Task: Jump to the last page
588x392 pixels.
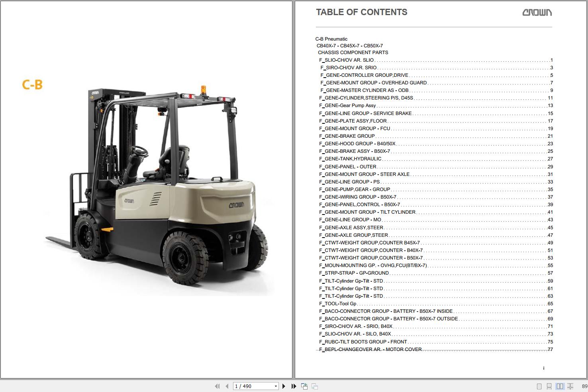Action: click(x=294, y=386)
